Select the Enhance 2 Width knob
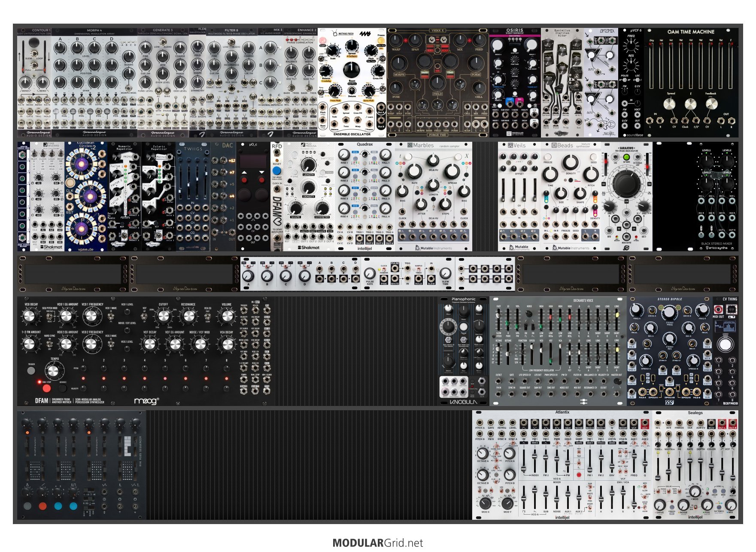 tap(308, 52)
